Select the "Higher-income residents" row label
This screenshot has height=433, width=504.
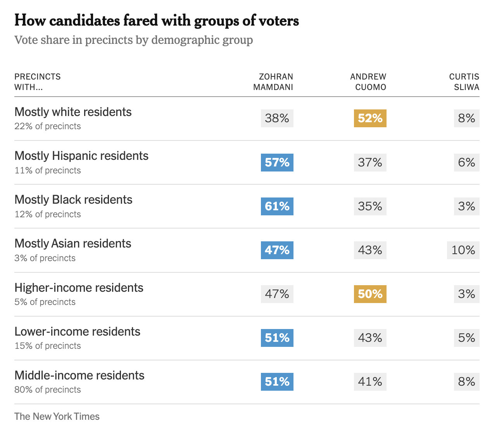tap(79, 288)
